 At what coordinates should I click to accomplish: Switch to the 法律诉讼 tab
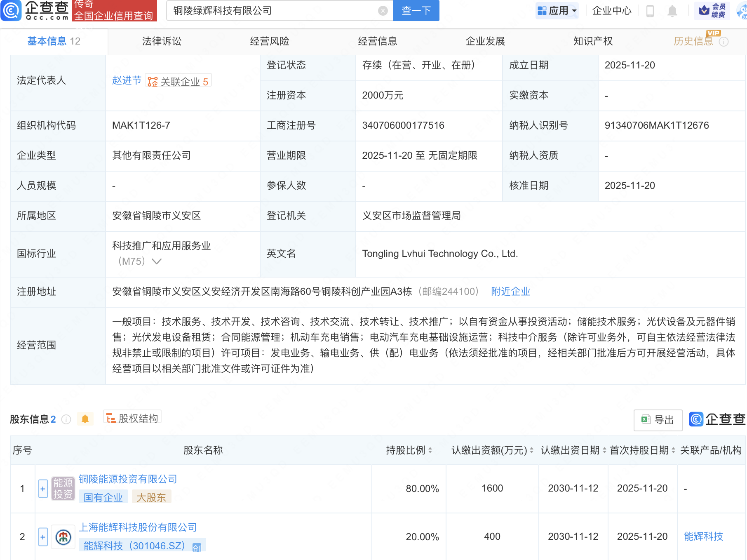click(x=162, y=41)
